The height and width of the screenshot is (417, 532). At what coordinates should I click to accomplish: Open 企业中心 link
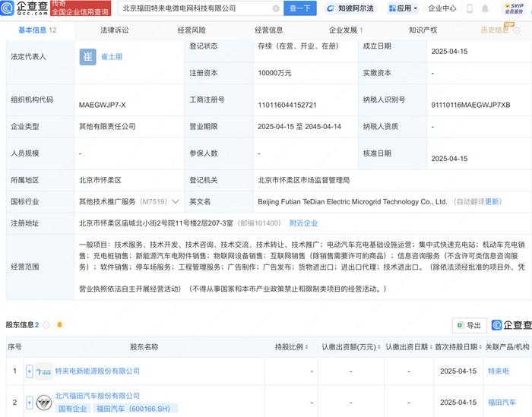click(442, 8)
